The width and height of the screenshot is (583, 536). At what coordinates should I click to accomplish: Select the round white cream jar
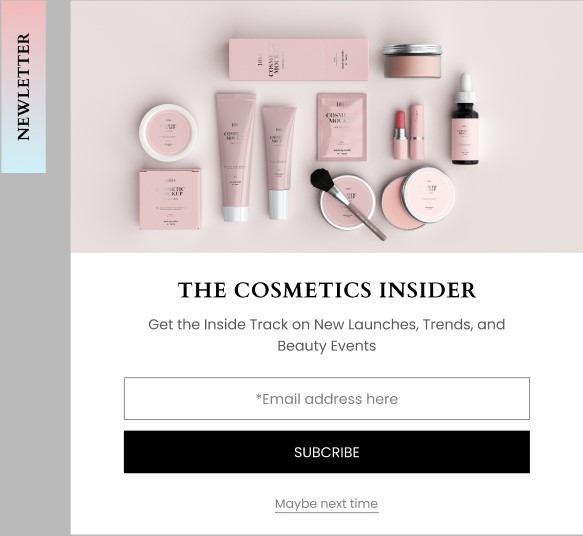(x=168, y=132)
